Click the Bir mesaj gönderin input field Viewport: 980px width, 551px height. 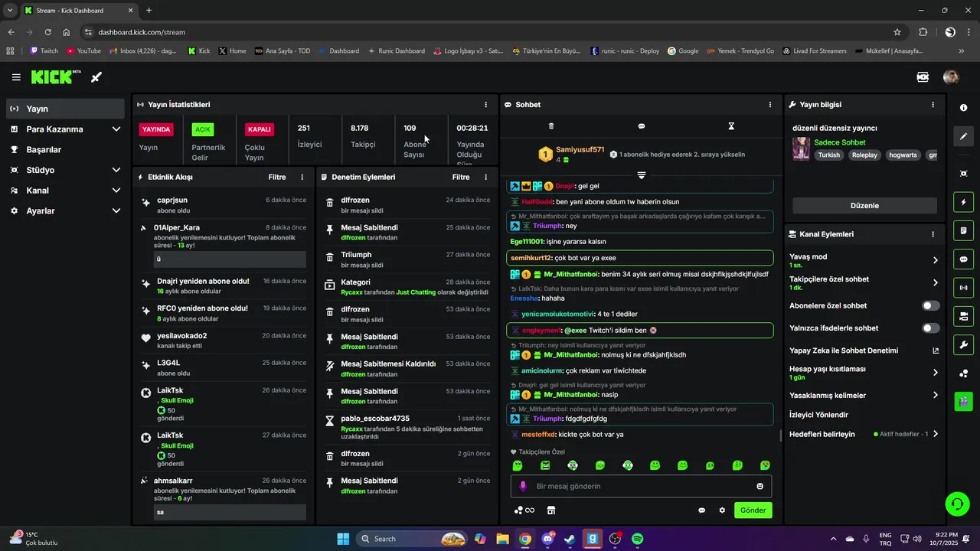(x=641, y=486)
